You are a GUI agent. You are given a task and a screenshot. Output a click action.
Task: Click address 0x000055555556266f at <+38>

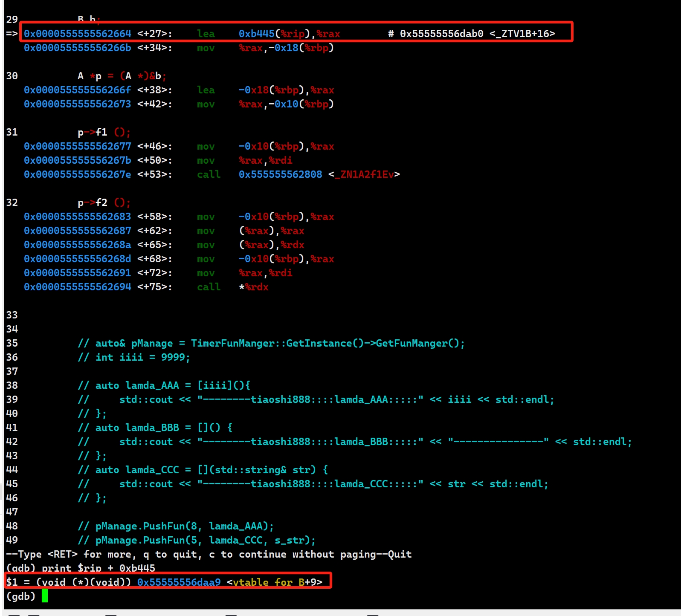point(78,90)
